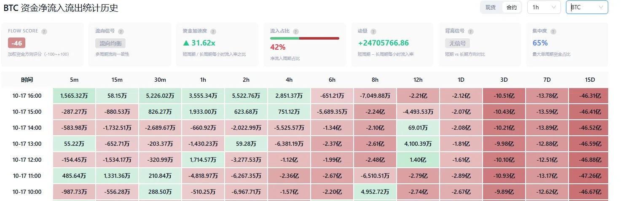Click the 58.15万 cell
644x201 pixels.
(117, 96)
